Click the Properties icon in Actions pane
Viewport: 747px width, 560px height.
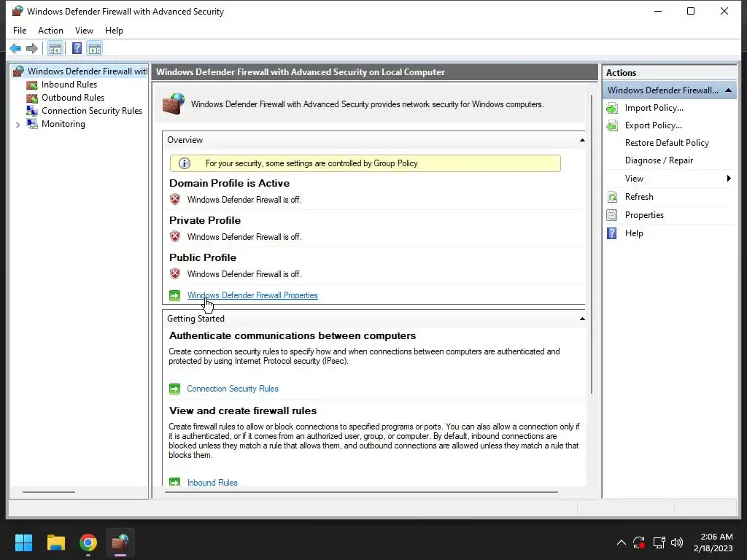click(x=612, y=215)
